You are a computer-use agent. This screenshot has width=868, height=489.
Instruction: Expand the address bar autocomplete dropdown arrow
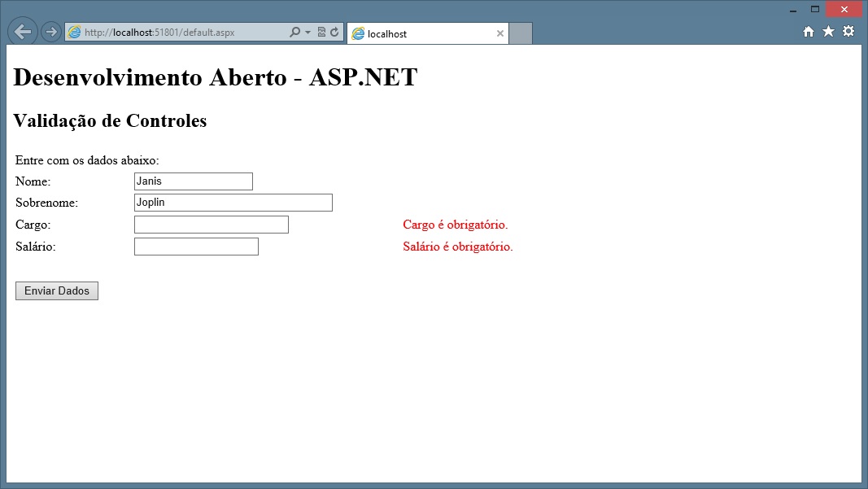click(308, 33)
